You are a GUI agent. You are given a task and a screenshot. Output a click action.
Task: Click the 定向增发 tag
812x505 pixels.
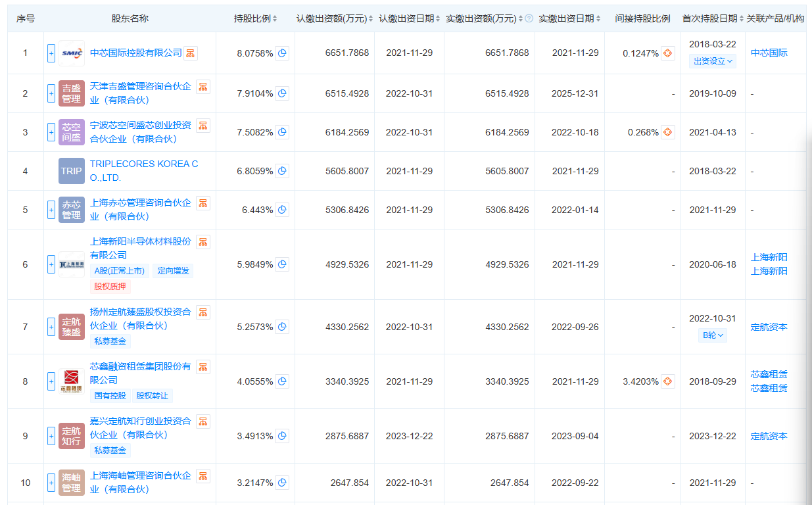174,271
